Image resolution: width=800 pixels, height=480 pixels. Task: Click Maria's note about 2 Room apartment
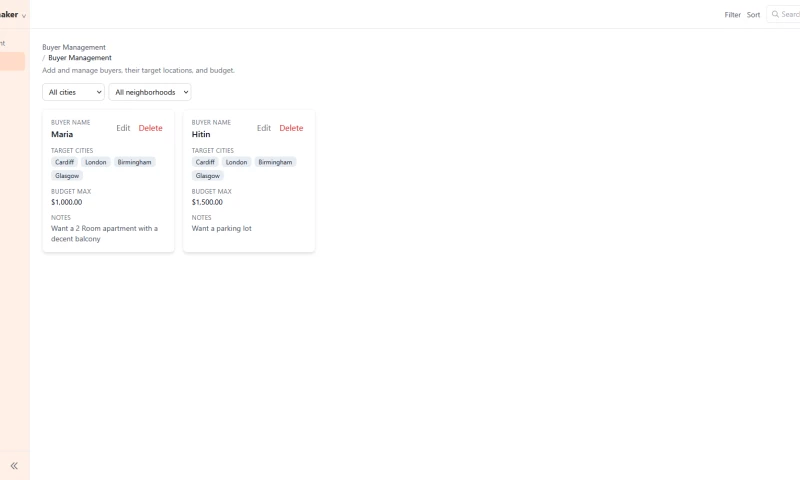(x=104, y=234)
